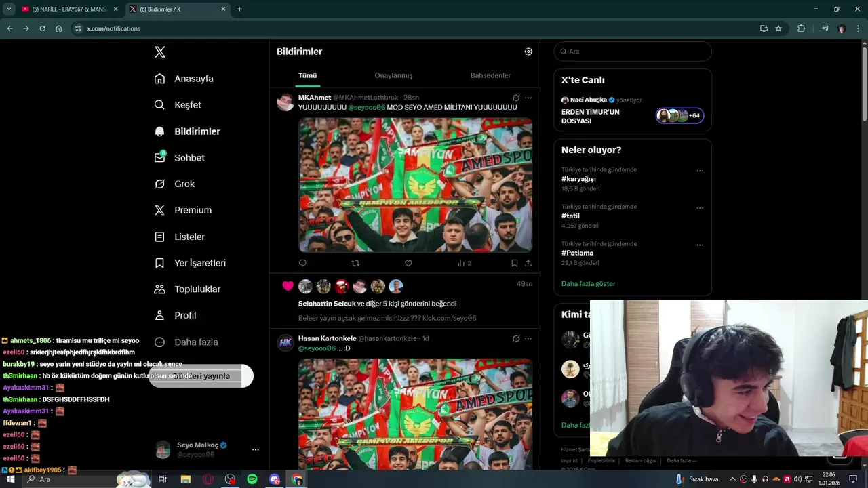The width and height of the screenshot is (868, 488).
Task: Open Hasan Kartonkele's Amedspor photo
Action: click(x=415, y=413)
